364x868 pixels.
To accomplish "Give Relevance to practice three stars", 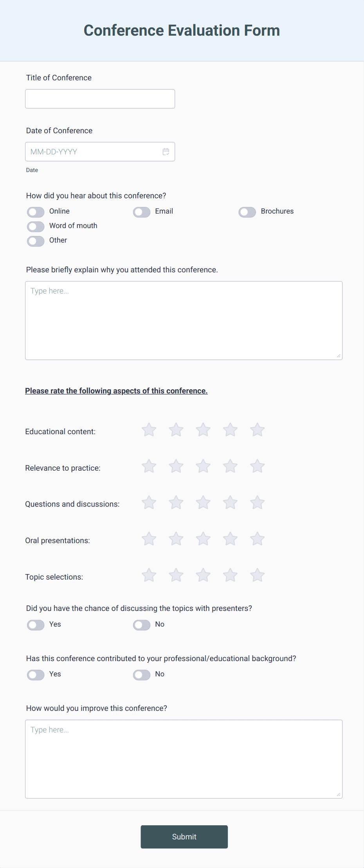I will pos(203,466).
